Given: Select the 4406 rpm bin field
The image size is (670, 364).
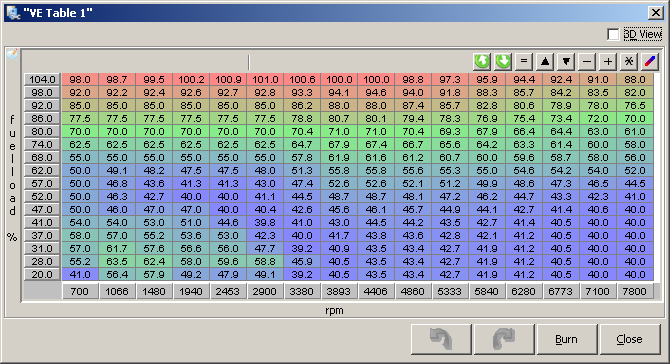Looking at the screenshot, I should point(376,291).
